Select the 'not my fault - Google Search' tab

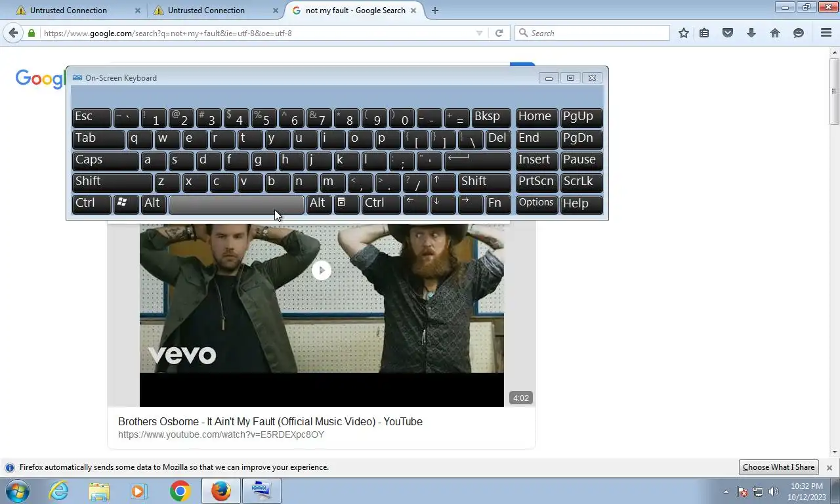(x=355, y=10)
